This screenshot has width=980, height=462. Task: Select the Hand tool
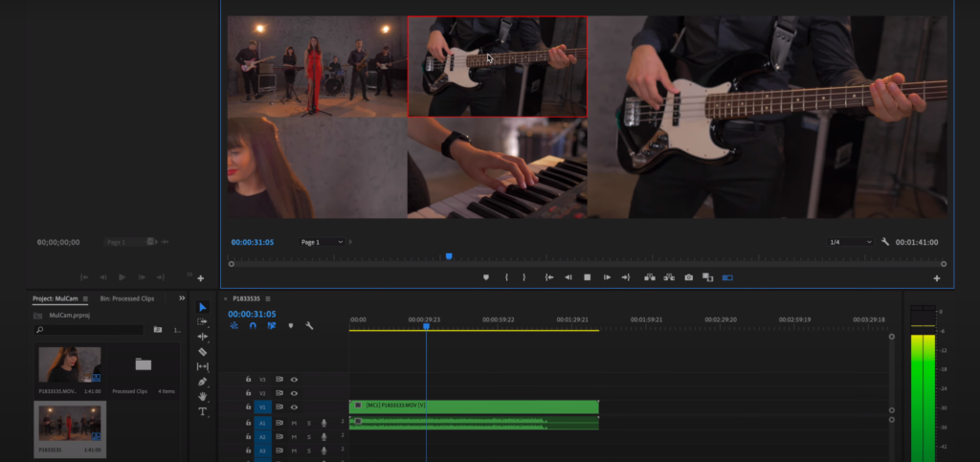click(x=202, y=396)
